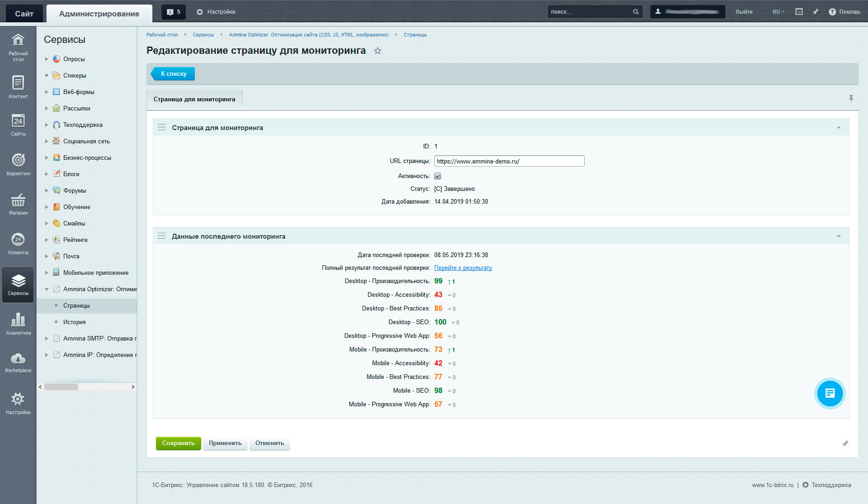Click the pin icon beside tab strip
The image size is (868, 504).
click(851, 99)
